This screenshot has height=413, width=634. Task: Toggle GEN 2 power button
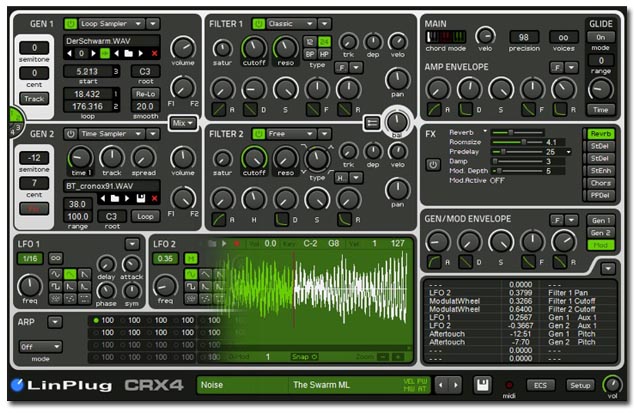(70, 134)
